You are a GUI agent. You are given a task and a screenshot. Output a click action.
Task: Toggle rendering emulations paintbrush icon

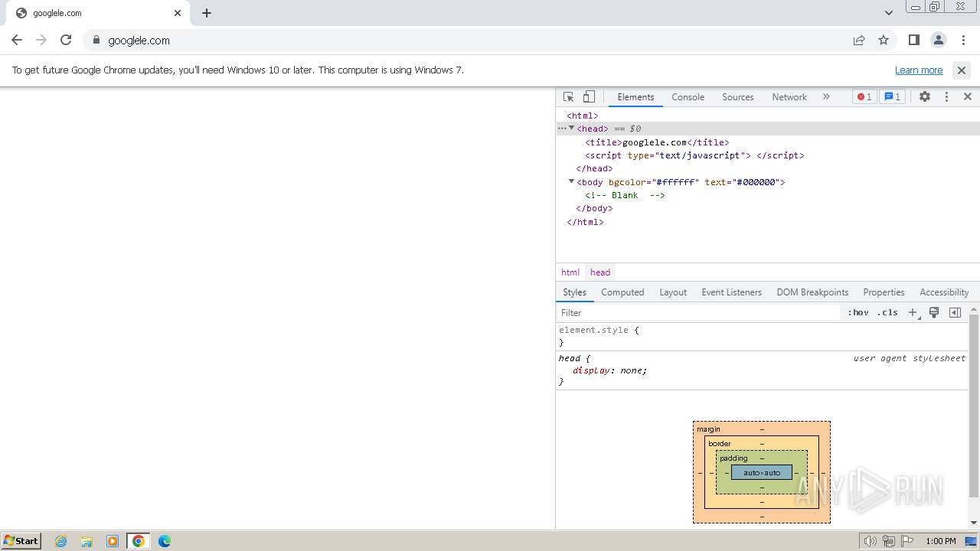point(934,312)
